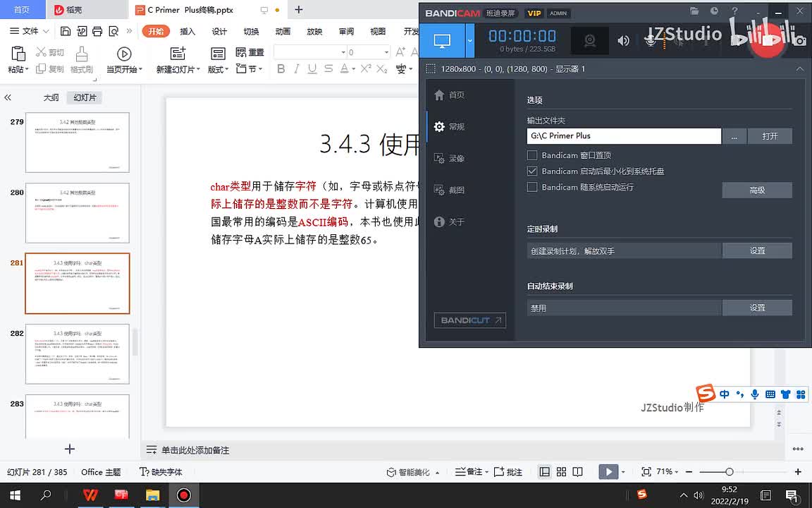Open Print Preview icon in WPS toolbar
Image resolution: width=812 pixels, height=508 pixels.
tap(113, 31)
